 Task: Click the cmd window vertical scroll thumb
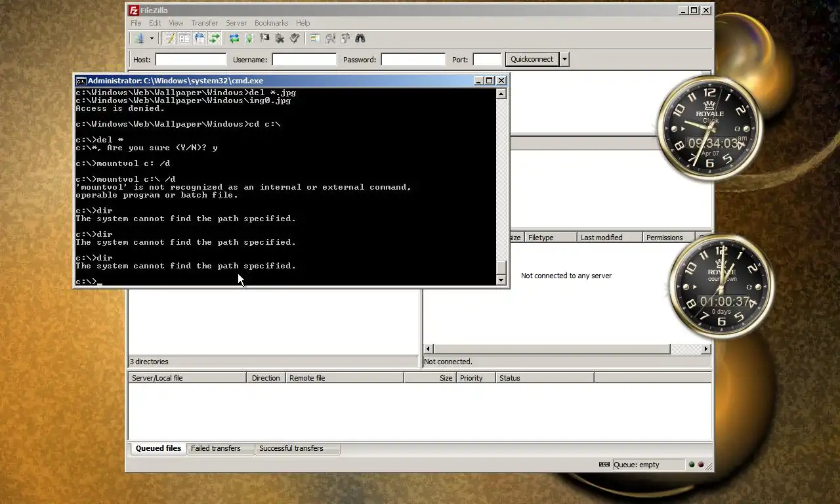[x=501, y=268]
